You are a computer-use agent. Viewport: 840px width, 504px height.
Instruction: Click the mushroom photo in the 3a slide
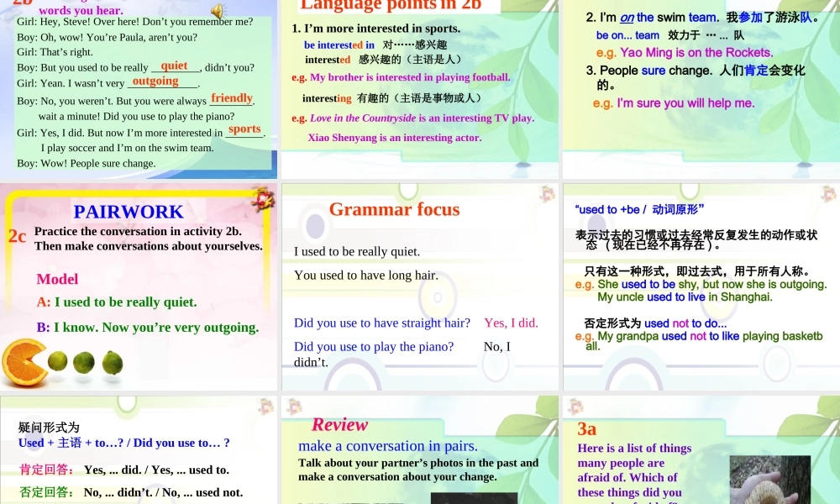pyautogui.click(x=769, y=480)
